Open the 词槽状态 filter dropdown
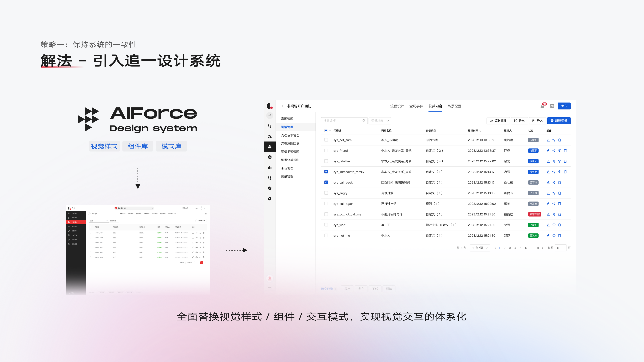 (380, 121)
